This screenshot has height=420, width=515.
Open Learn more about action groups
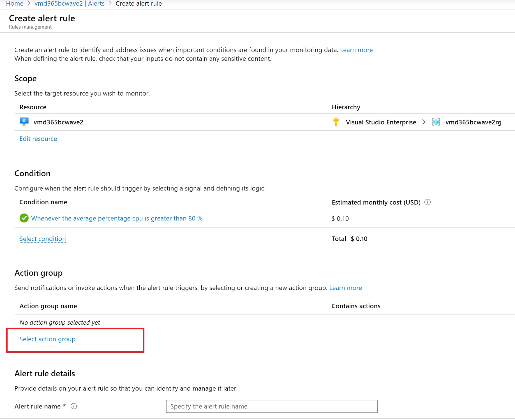click(346, 287)
